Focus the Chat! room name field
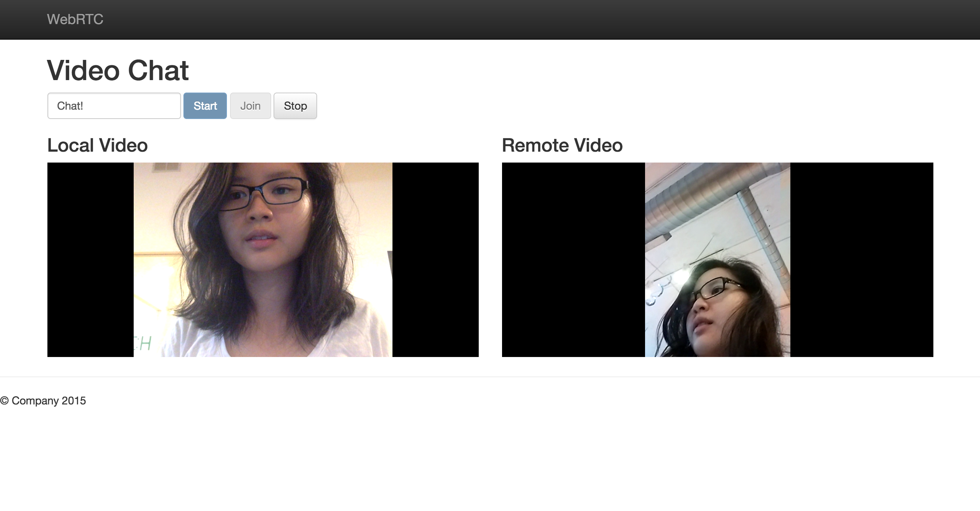The width and height of the screenshot is (980, 511). 114,106
